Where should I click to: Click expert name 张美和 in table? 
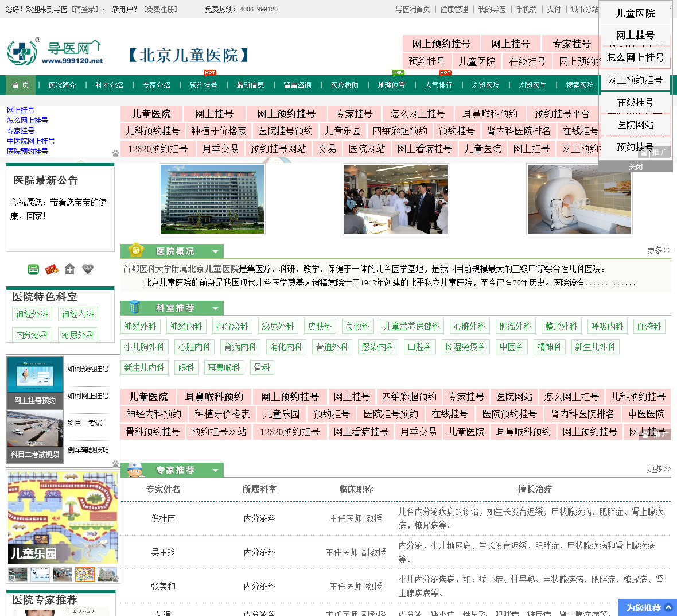(x=163, y=586)
